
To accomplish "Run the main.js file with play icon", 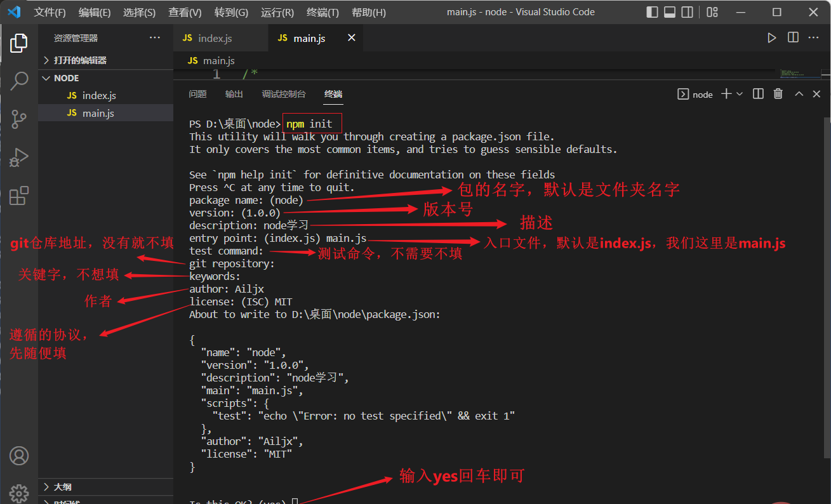I will pos(772,38).
